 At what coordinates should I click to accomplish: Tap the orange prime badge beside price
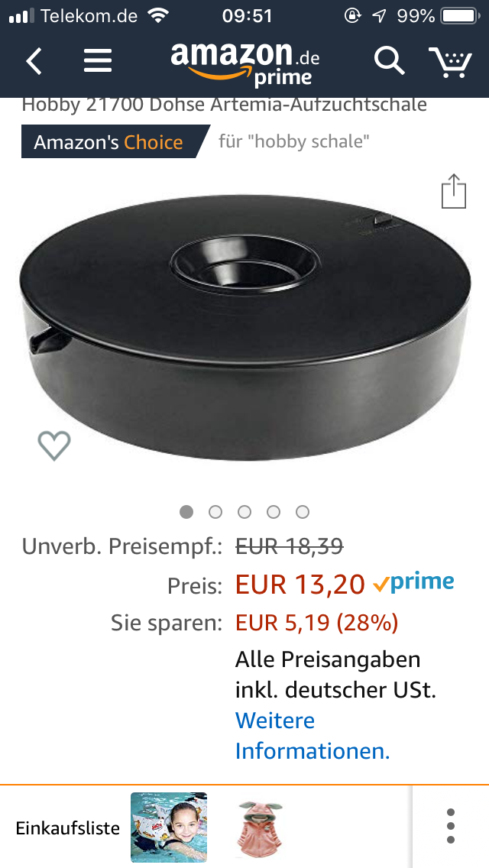(x=413, y=582)
